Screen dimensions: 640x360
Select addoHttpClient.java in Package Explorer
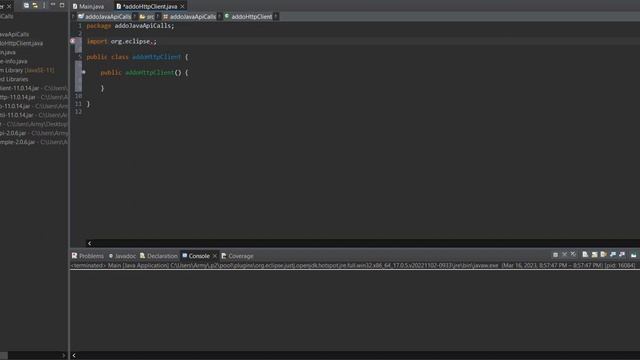[x=21, y=43]
